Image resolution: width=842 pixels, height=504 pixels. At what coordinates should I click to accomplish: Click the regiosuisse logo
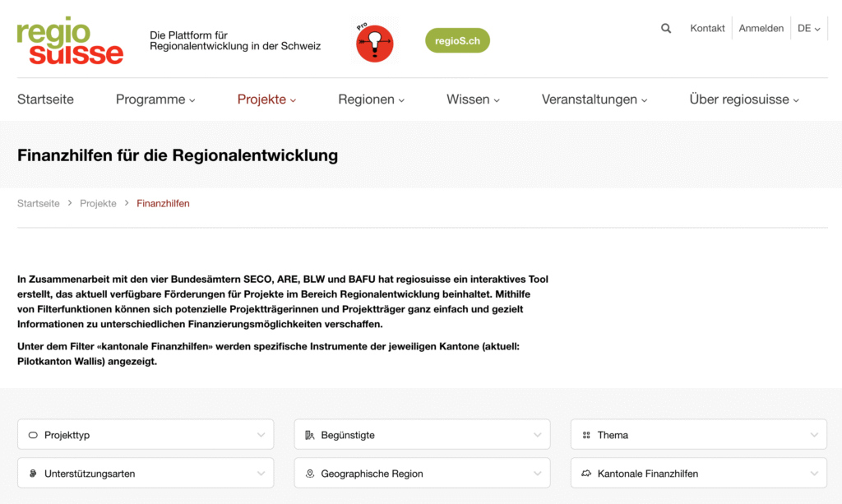point(70,41)
